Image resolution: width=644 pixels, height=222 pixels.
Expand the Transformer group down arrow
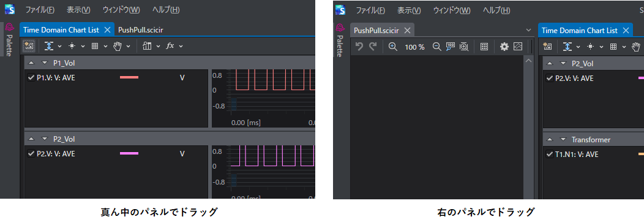pos(563,140)
